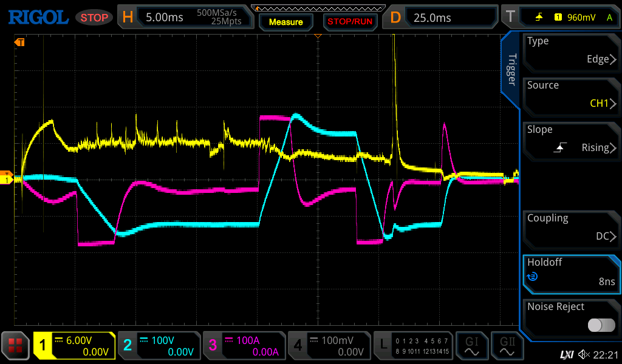622x364 pixels.
Task: Toggle channel 4 100mV box
Action: tap(329, 346)
